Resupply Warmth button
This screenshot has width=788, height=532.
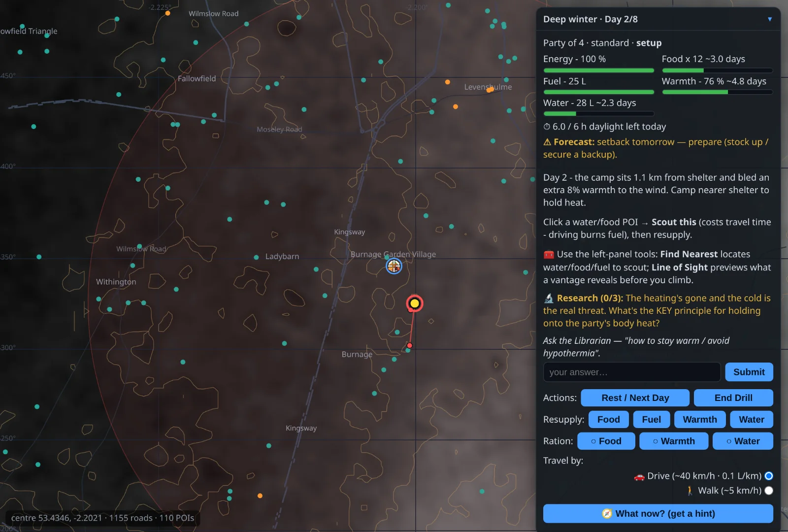coord(699,420)
